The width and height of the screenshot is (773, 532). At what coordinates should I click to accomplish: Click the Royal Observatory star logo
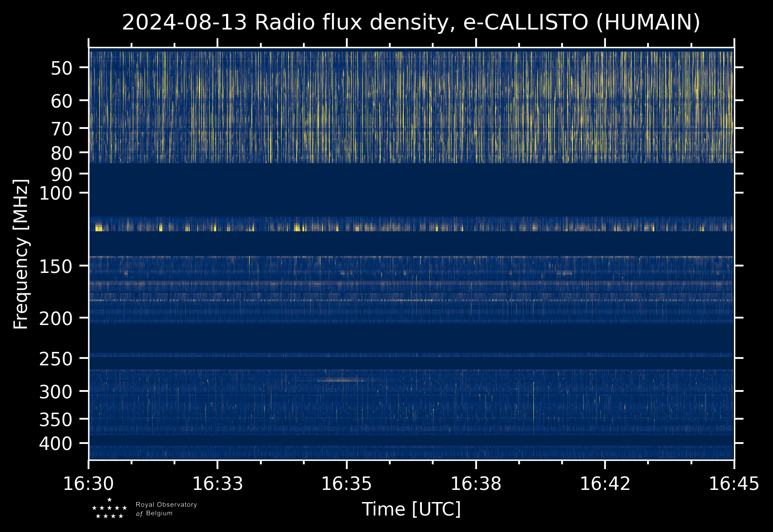[x=109, y=509]
